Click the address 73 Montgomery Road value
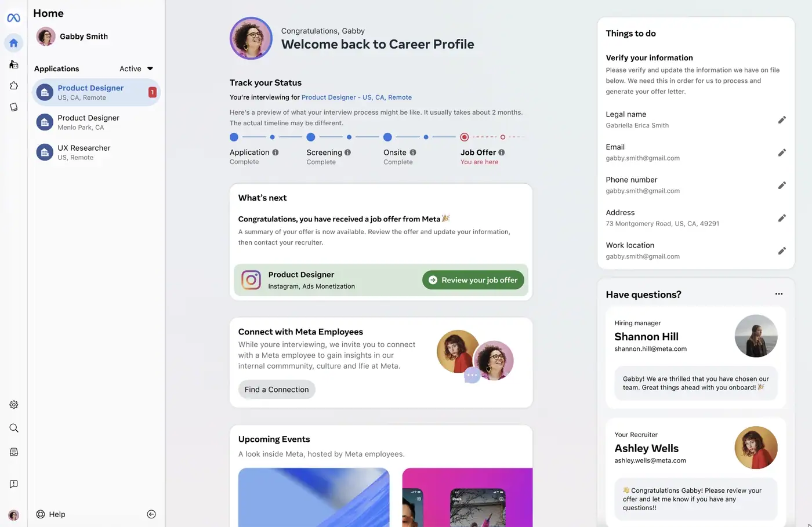Viewport: 812px width, 527px height. [x=662, y=224]
